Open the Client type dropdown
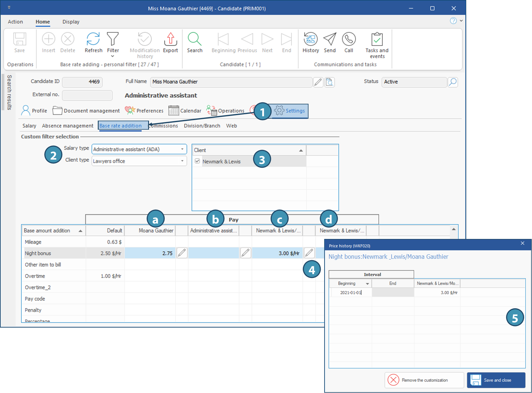532x393 pixels. (x=182, y=161)
